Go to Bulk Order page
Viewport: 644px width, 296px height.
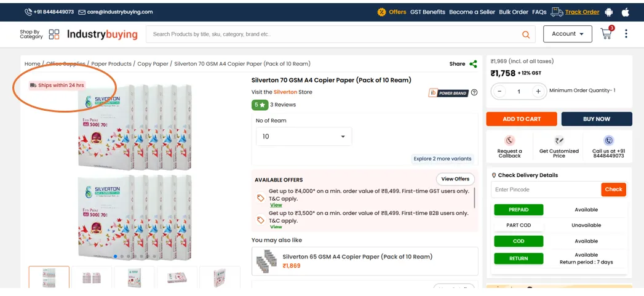click(x=514, y=12)
